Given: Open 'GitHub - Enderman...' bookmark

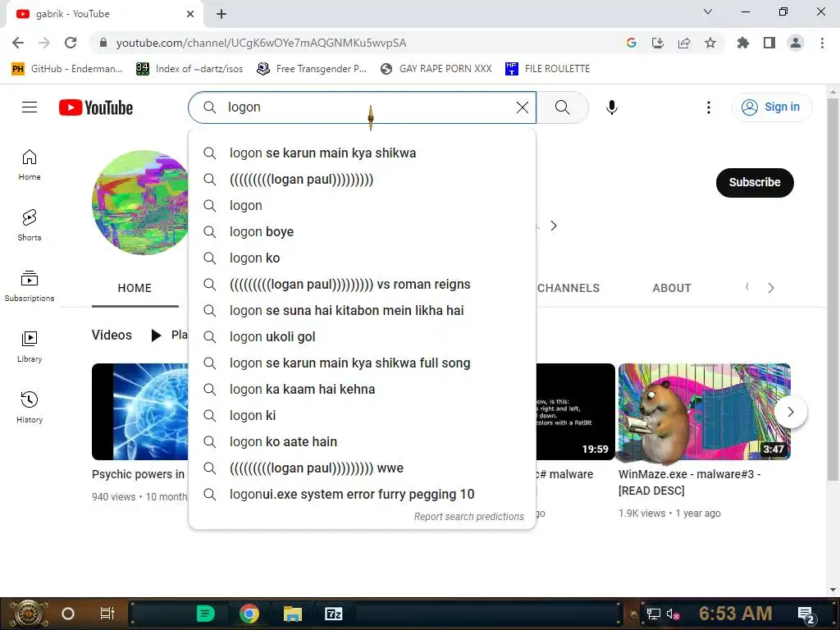Looking at the screenshot, I should point(67,69).
